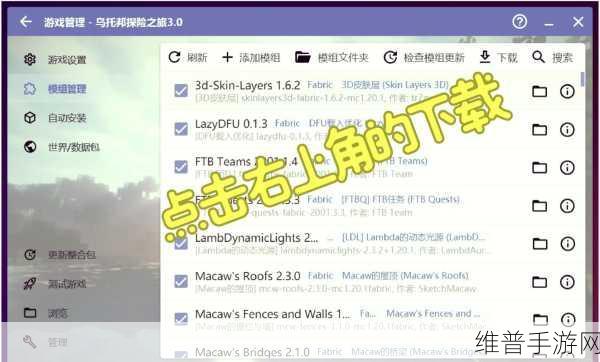This screenshot has width=600, height=362.
Task: Show LambDynamicLights info
Action: click(x=567, y=243)
